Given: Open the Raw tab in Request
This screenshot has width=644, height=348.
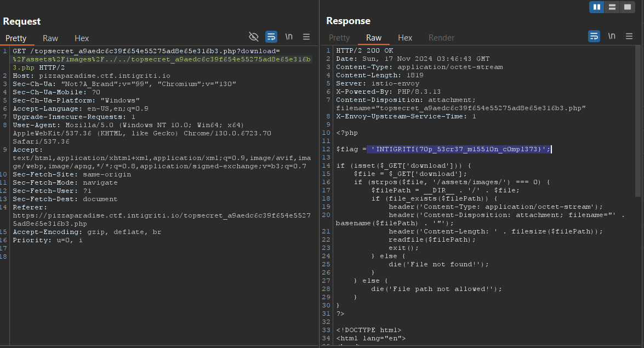Looking at the screenshot, I should tap(50, 38).
